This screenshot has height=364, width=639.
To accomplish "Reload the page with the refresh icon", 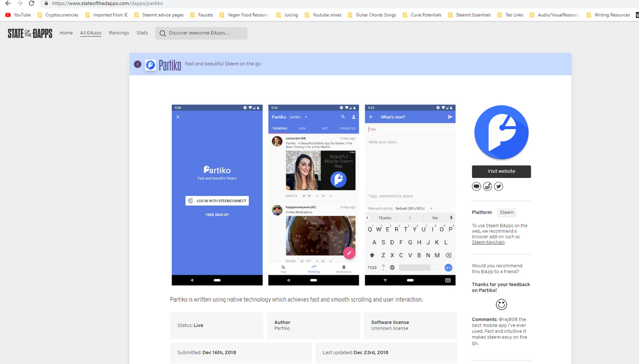I will pyautogui.click(x=31, y=3).
